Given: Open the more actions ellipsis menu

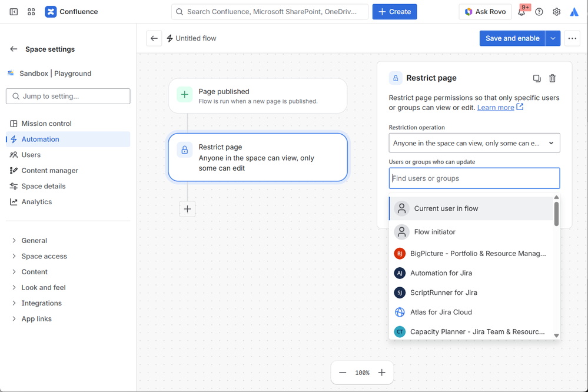Looking at the screenshot, I should point(572,38).
